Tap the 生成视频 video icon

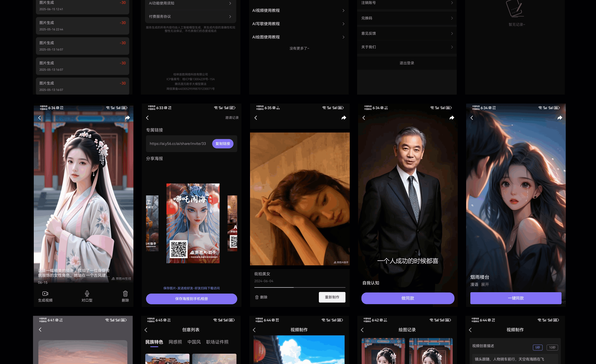[x=45, y=294]
